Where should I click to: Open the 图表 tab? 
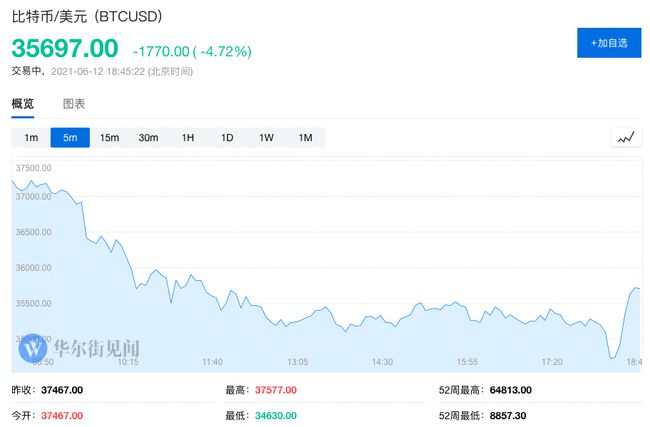click(74, 104)
